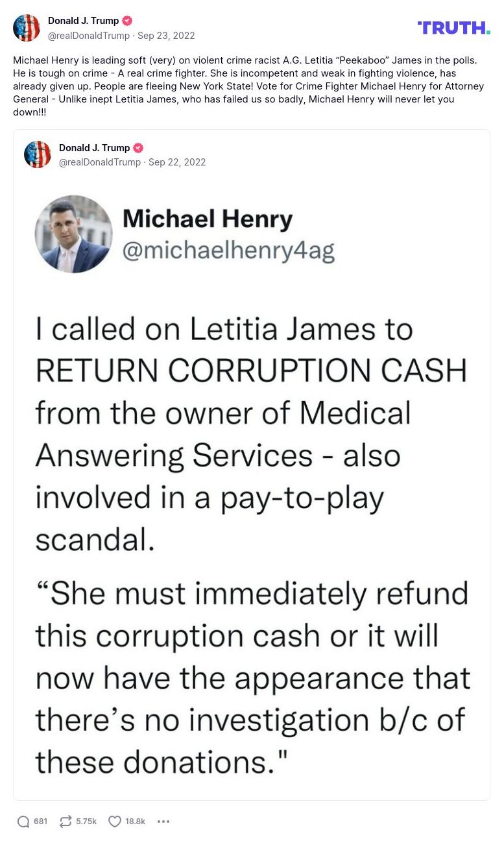The height and width of the screenshot is (841, 504).
Task: Click the Donald J. Trump name on top post
Action: click(83, 21)
